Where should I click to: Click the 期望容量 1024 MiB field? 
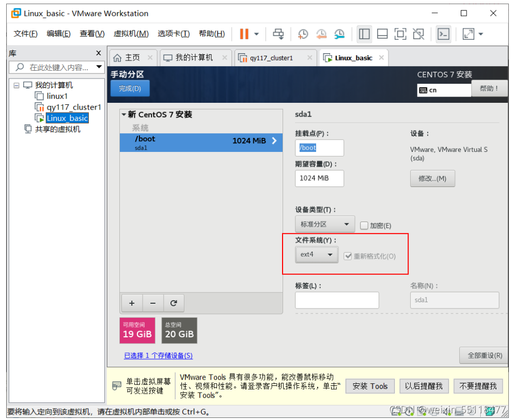319,178
